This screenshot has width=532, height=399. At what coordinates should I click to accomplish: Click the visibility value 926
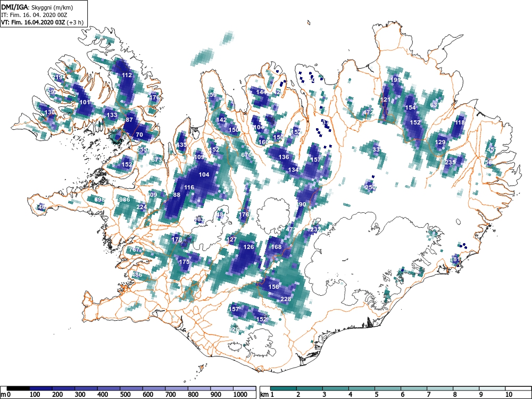tap(234, 329)
